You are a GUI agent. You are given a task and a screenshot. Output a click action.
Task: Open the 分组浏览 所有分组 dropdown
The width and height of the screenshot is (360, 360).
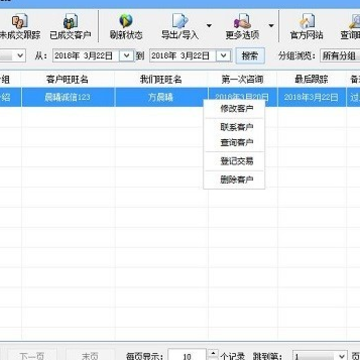[340, 56]
